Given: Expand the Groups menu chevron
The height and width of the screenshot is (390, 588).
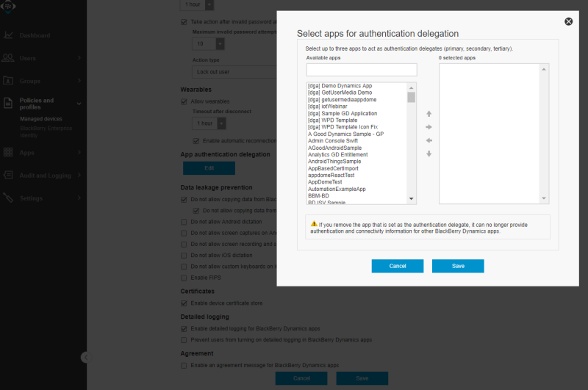Looking at the screenshot, I should click(79, 81).
